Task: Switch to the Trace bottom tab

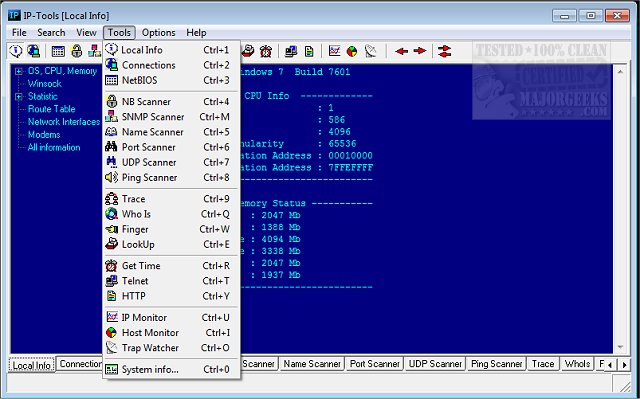Action: [543, 364]
